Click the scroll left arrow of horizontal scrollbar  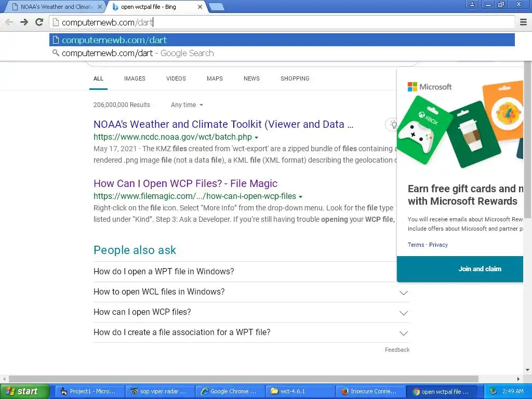click(x=4, y=379)
